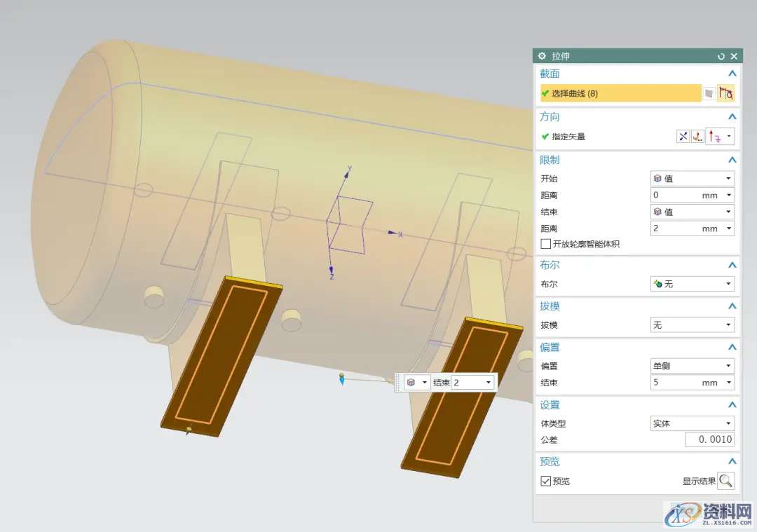The image size is (757, 532).
Task: Open the 布尔 type dropdown
Action: pos(692,284)
